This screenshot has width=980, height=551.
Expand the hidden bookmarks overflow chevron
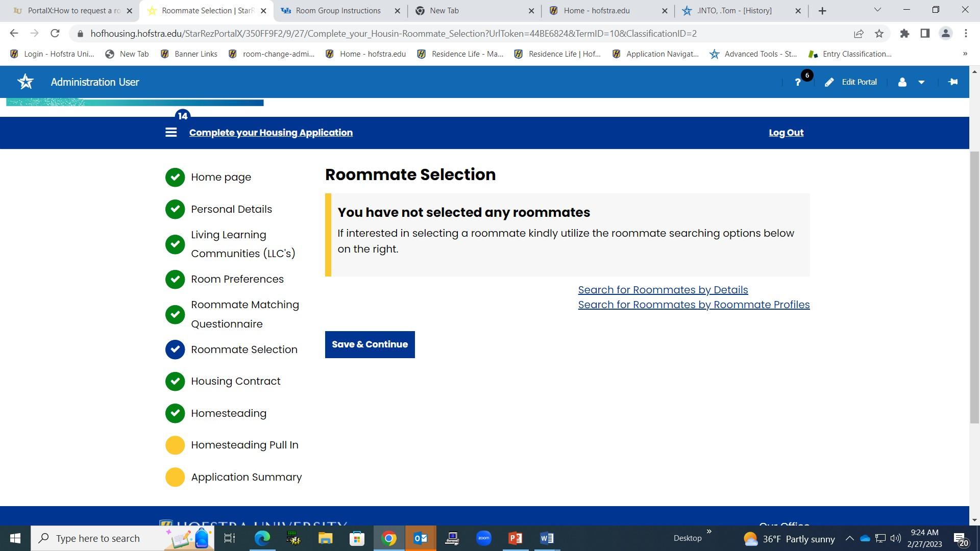(965, 54)
